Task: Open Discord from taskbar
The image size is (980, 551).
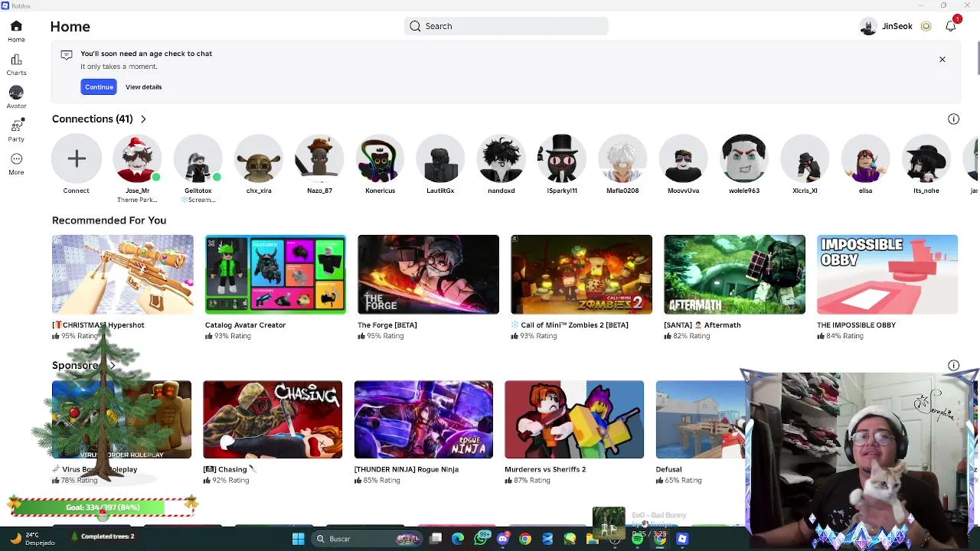Action: [x=502, y=539]
